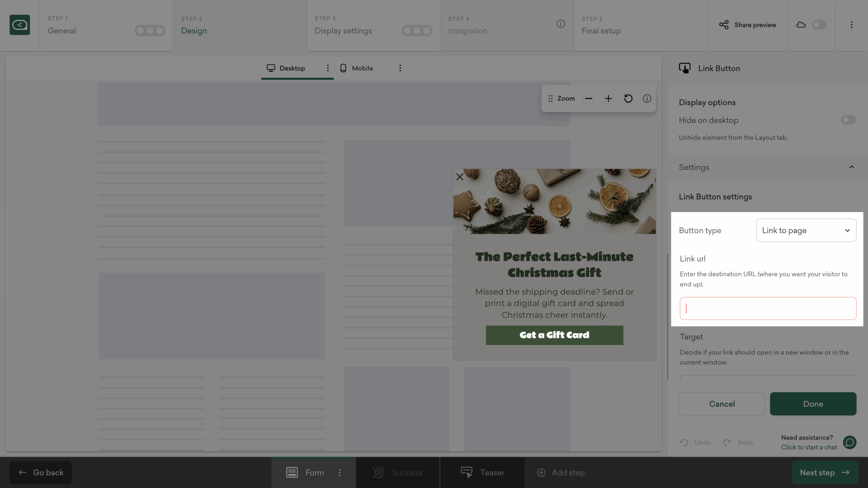The height and width of the screenshot is (488, 868).
Task: Open the top-right three-dot menu
Action: coord(851,25)
